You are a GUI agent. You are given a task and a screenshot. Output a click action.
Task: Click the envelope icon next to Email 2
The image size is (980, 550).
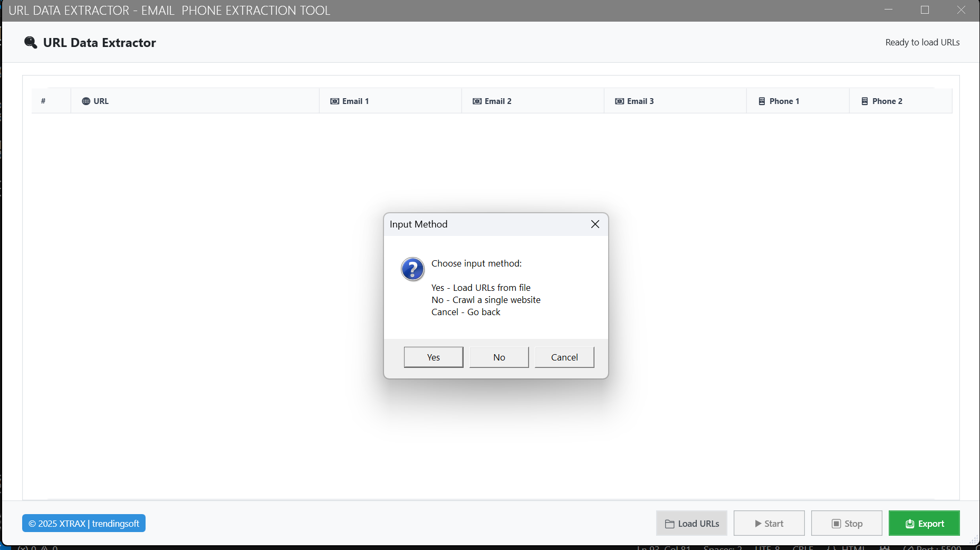(477, 101)
